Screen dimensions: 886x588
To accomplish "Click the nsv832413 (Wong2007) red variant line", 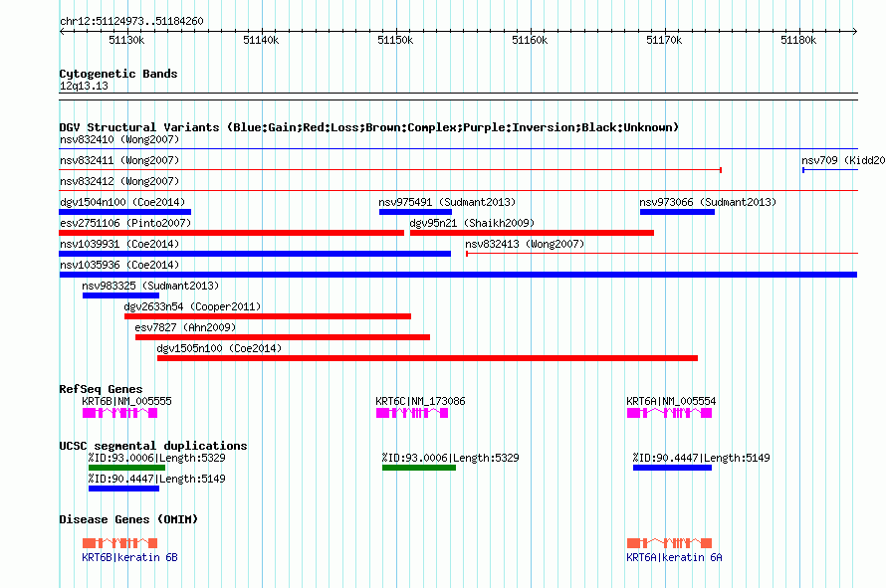I will point(662,254).
